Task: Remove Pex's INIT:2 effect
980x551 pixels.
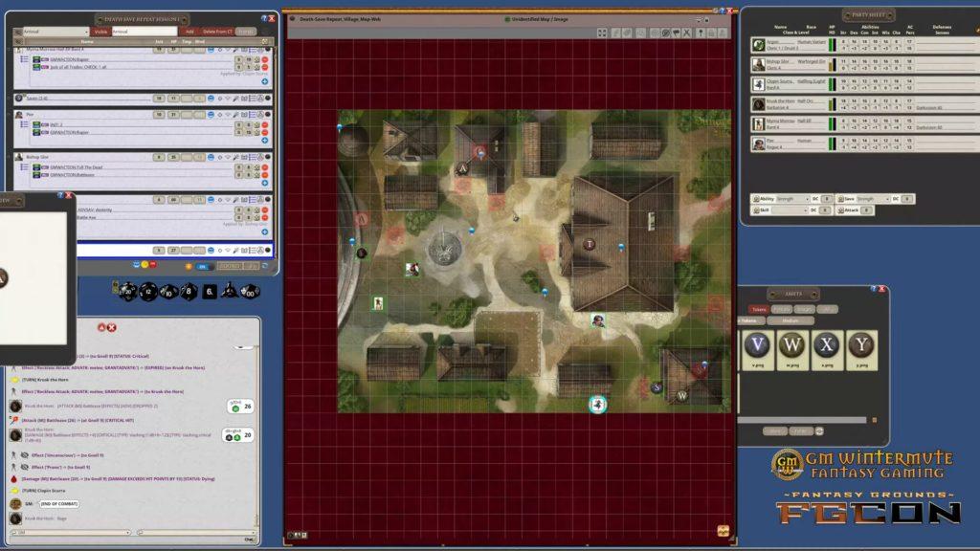Action: pos(265,125)
